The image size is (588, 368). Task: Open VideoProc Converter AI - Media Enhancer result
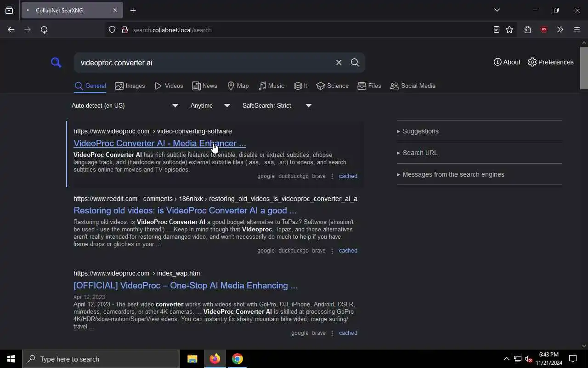160,143
